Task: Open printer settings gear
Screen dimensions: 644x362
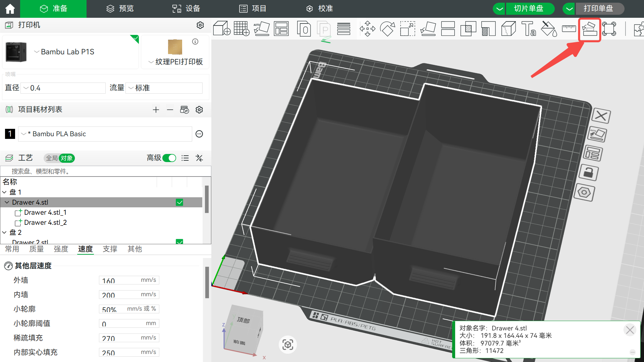Action: coord(200,25)
